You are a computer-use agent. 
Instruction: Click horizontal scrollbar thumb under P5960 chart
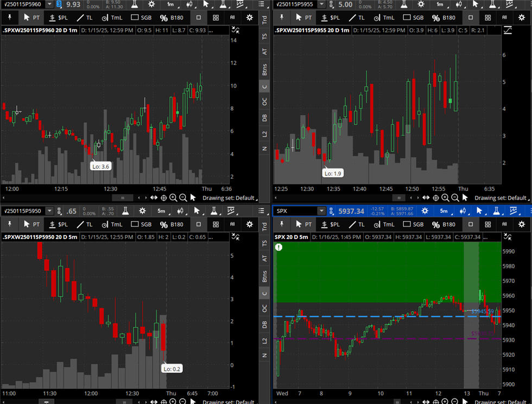pyautogui.click(x=123, y=198)
